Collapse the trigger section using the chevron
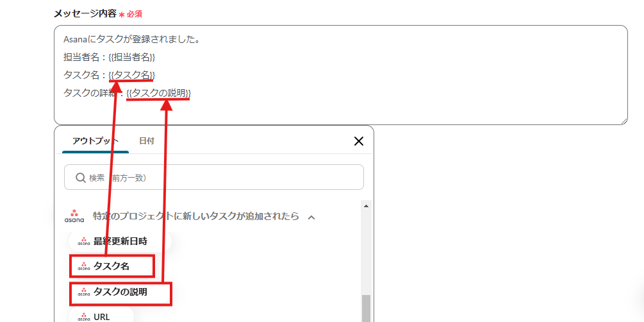This screenshot has width=644, height=322. click(311, 217)
